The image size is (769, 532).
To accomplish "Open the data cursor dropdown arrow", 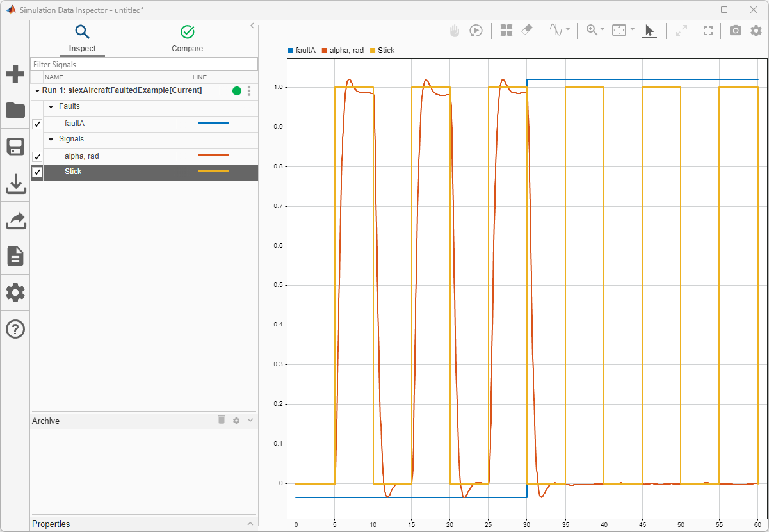I will (568, 29).
